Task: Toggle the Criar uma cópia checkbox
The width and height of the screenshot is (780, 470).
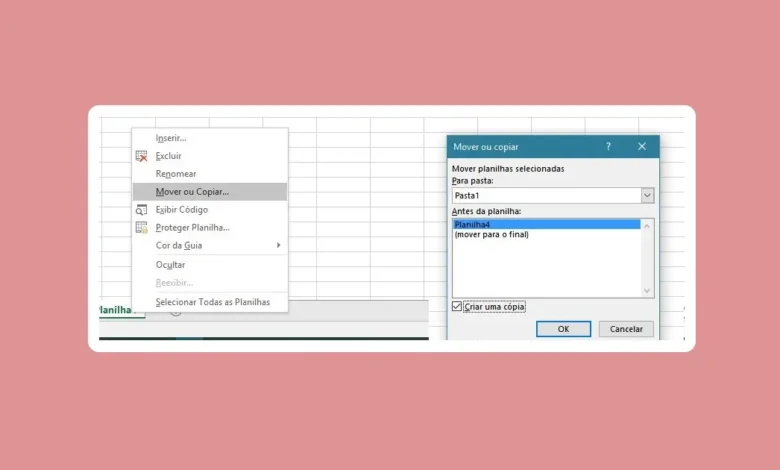Action: pyautogui.click(x=457, y=306)
